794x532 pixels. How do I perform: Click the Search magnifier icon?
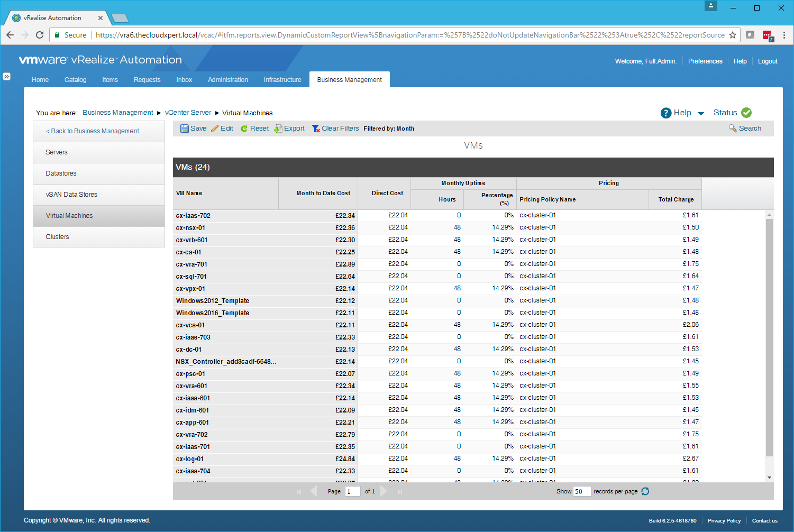[x=733, y=128]
